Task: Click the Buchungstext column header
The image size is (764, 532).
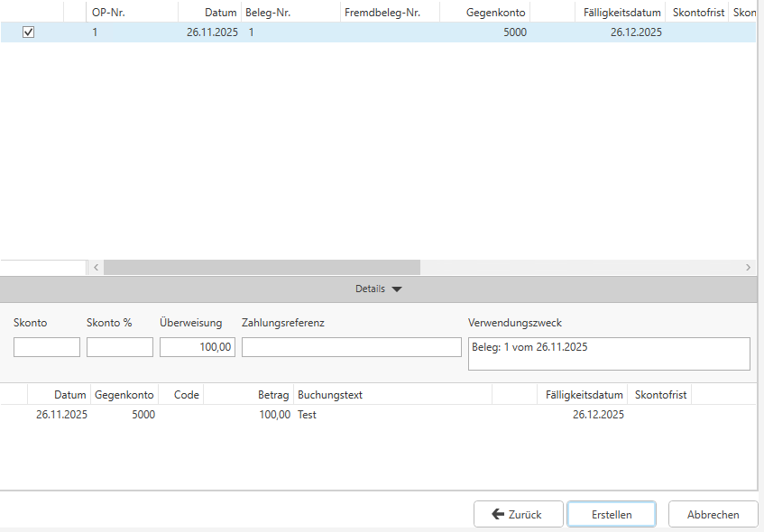Action: point(392,395)
